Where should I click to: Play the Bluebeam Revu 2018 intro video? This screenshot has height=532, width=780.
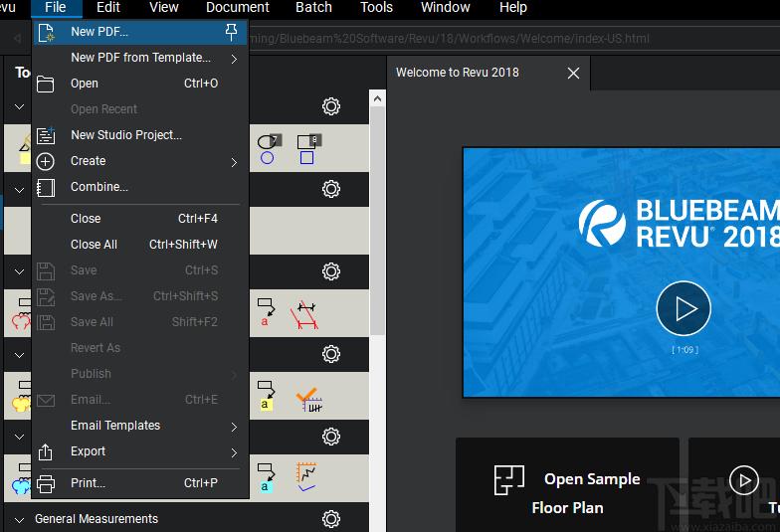click(x=683, y=308)
